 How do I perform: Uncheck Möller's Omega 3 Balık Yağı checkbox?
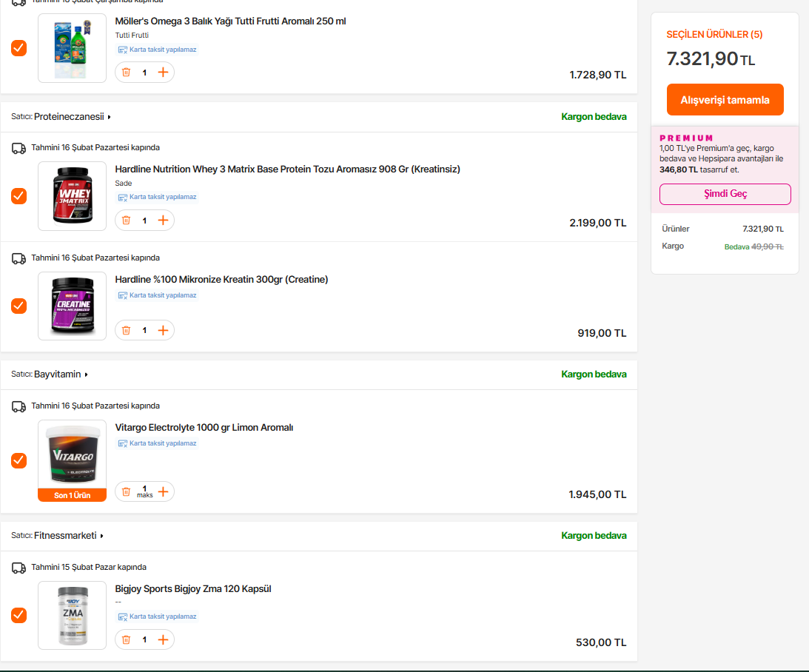pos(19,48)
